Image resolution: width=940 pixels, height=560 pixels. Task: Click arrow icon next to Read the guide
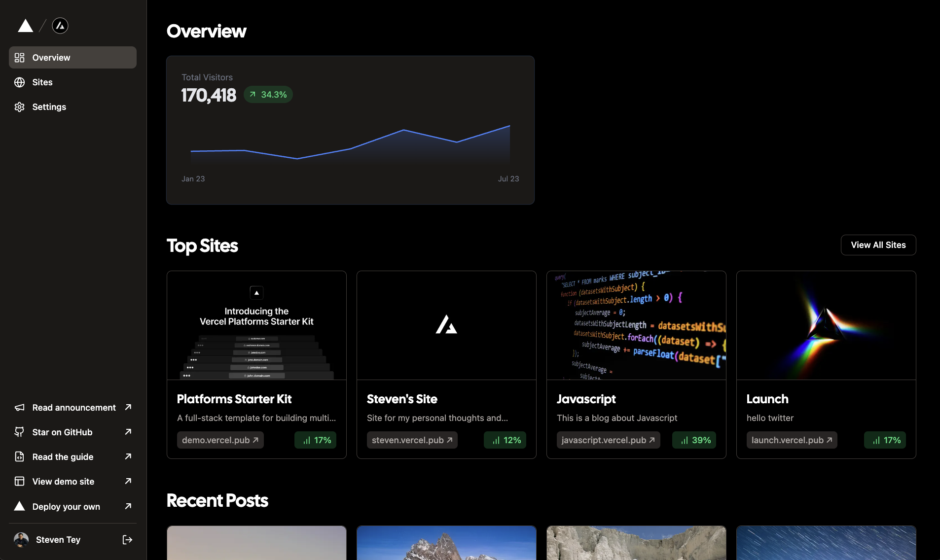pyautogui.click(x=128, y=456)
